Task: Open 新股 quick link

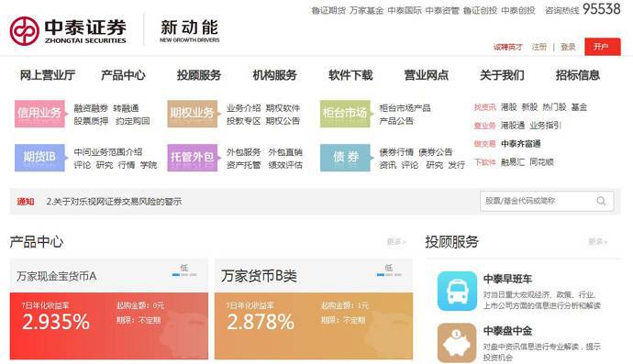Action: pos(529,107)
